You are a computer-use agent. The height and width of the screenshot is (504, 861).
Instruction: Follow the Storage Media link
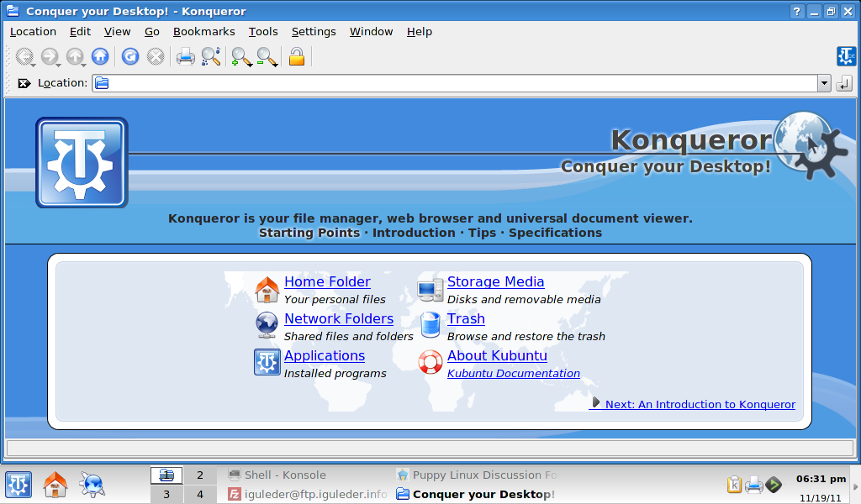[x=496, y=282]
